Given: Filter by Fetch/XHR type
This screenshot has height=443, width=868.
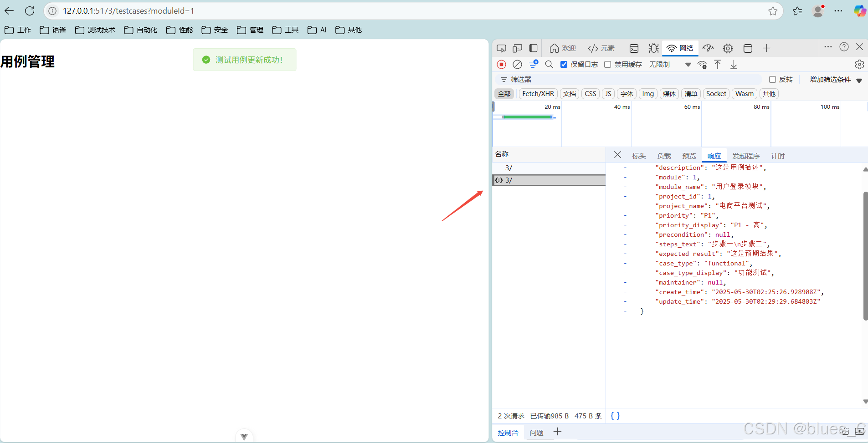Looking at the screenshot, I should coord(538,94).
